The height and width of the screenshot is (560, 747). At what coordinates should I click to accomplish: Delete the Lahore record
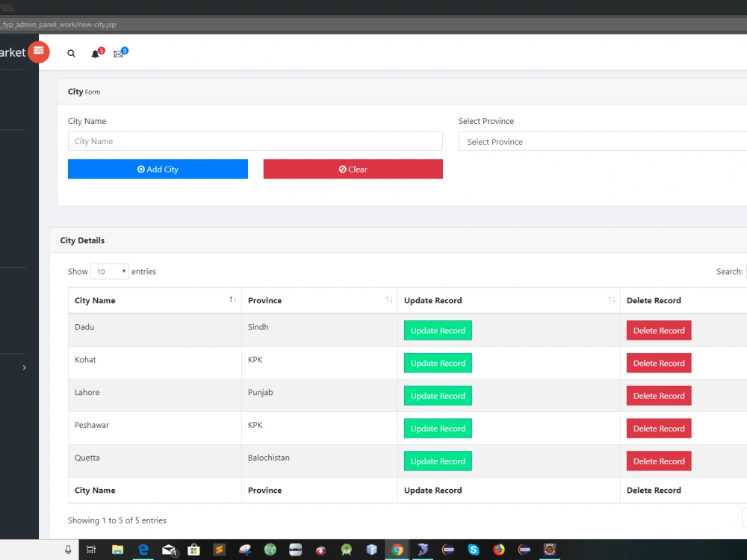point(659,396)
